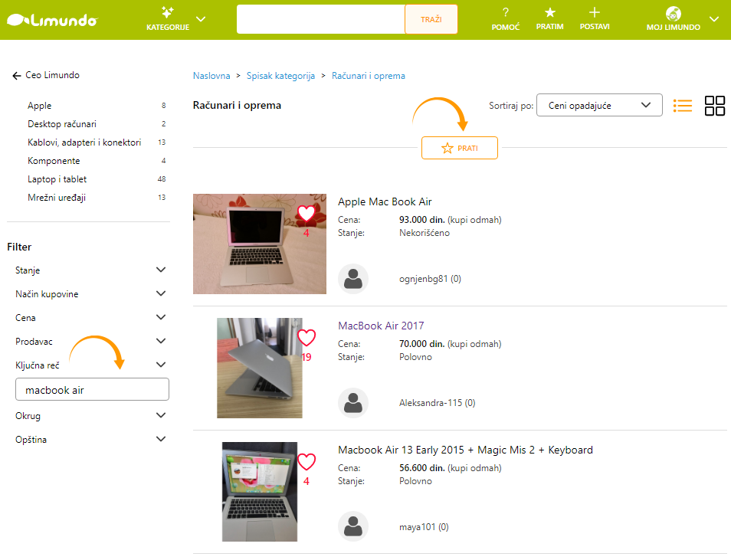
Task: Expand the Stanje filter
Action: click(x=91, y=270)
